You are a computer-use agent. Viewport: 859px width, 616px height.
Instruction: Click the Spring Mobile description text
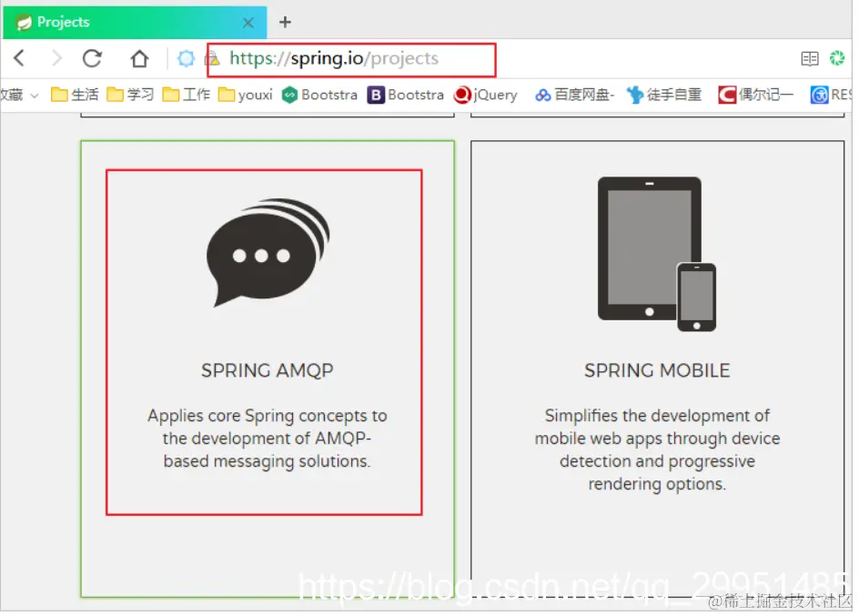[x=657, y=450]
